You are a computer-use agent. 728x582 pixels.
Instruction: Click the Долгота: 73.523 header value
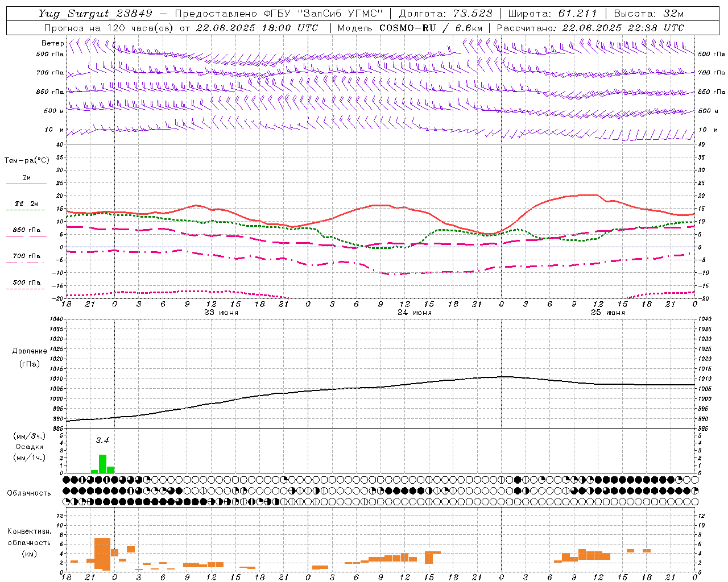[x=445, y=14]
